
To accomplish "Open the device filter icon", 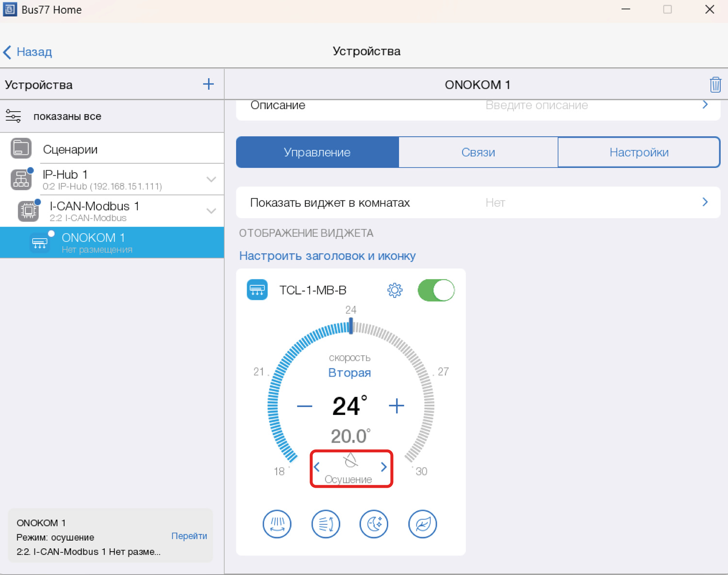I will (13, 116).
